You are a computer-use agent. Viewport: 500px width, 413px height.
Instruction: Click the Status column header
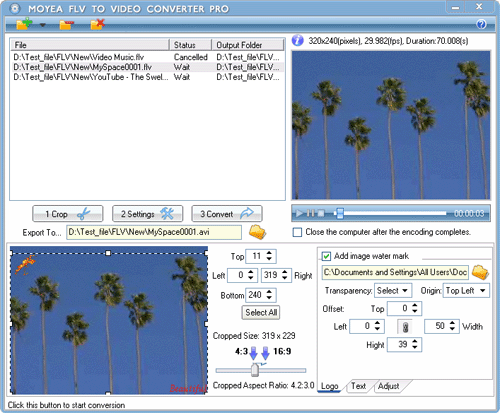click(x=191, y=45)
